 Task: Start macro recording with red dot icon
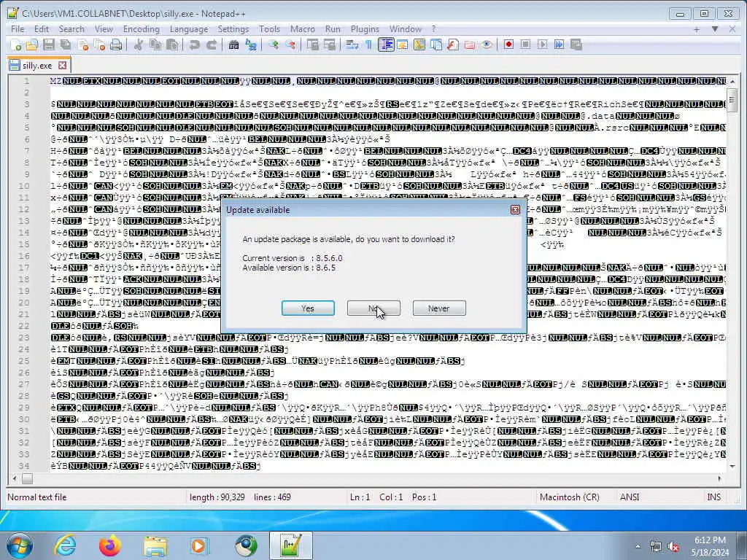[508, 44]
